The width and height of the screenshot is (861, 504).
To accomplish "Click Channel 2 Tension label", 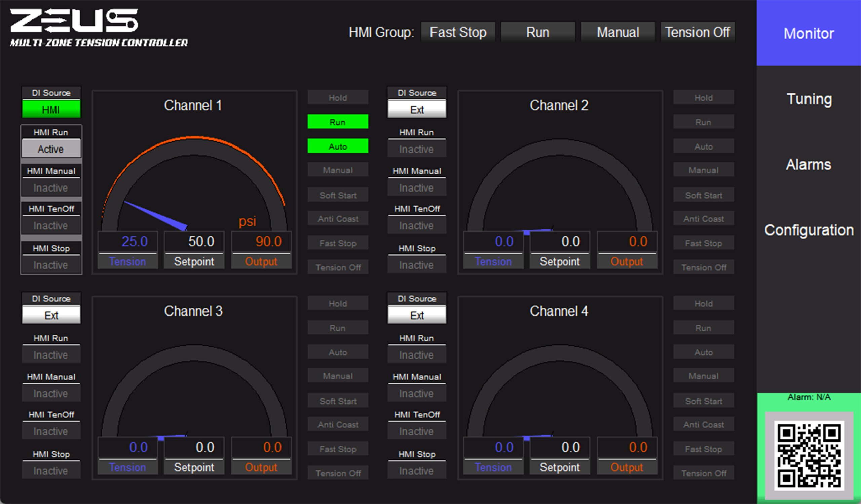I will pos(493,261).
